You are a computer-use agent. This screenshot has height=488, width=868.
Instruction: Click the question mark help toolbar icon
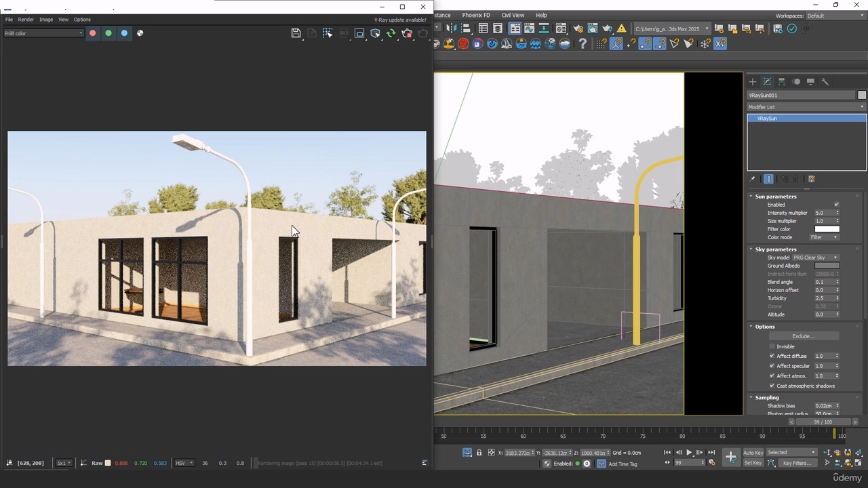coord(583,44)
